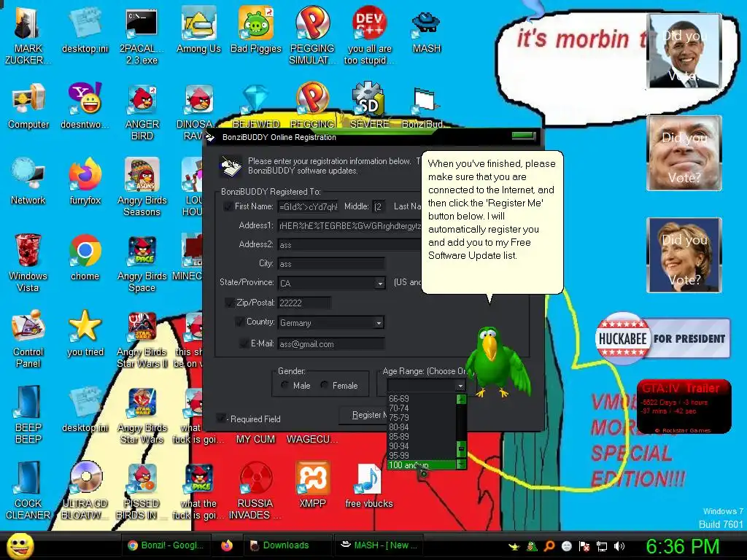Select the RUSSIA INVADES... radiation icon

coord(255,490)
